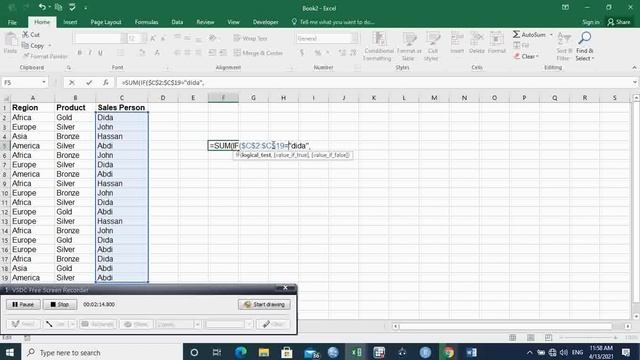
Task: Open the Action Center notification icon
Action: 626,352
